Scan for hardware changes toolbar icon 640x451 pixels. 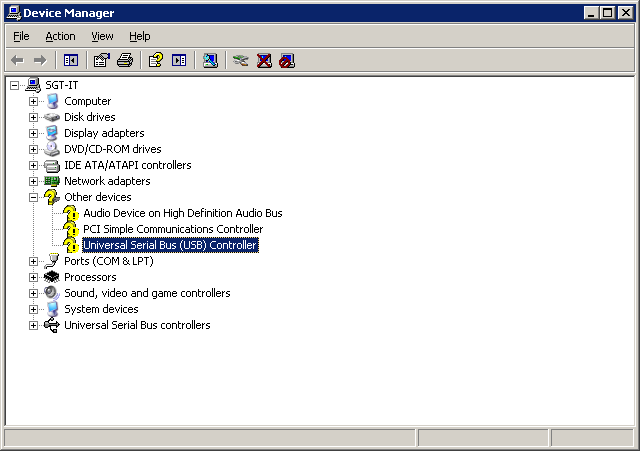click(210, 60)
